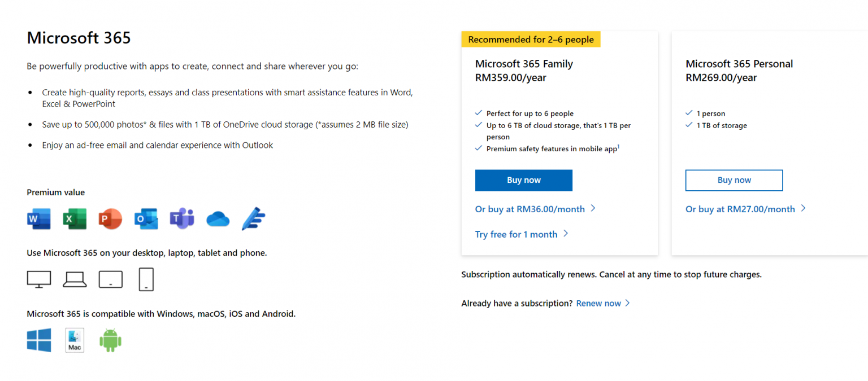Click the Android robot icon
Screen dimensions: 868x381
coord(110,340)
